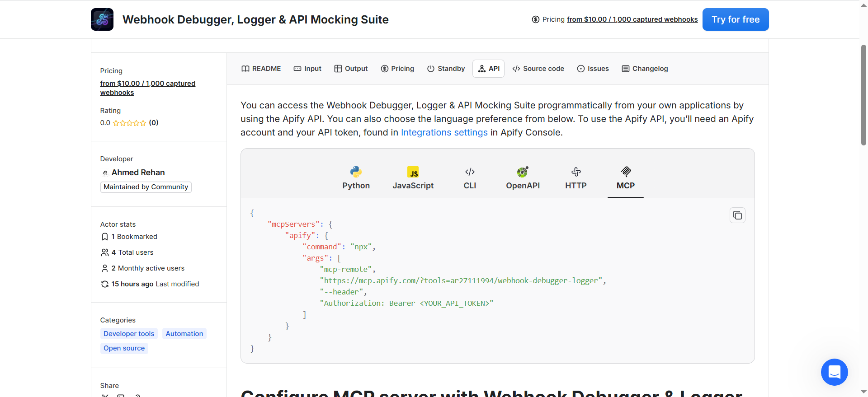Click the "mcp-remote" argument line
The height and width of the screenshot is (397, 868).
pos(348,269)
